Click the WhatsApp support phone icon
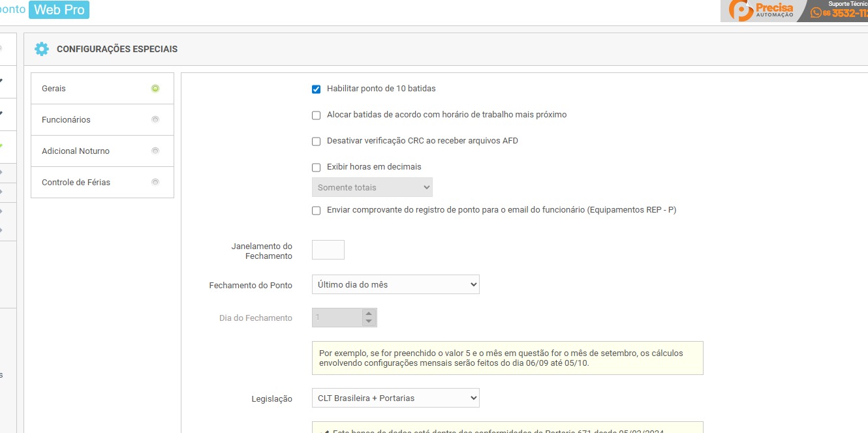 pos(816,13)
